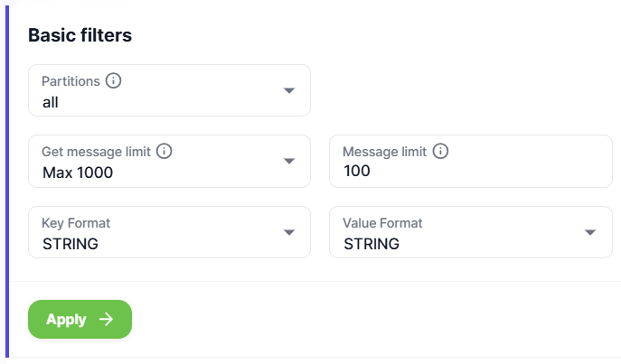Click the STRING value under Value Format

coord(372,244)
